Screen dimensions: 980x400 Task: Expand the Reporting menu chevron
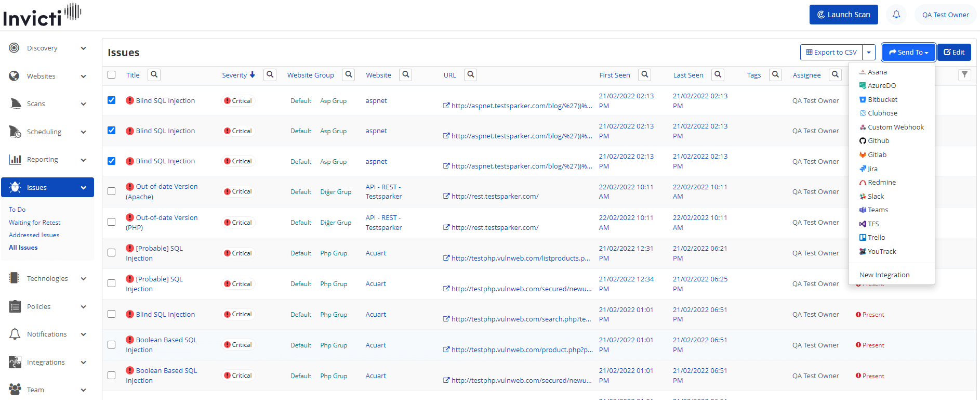tap(84, 160)
